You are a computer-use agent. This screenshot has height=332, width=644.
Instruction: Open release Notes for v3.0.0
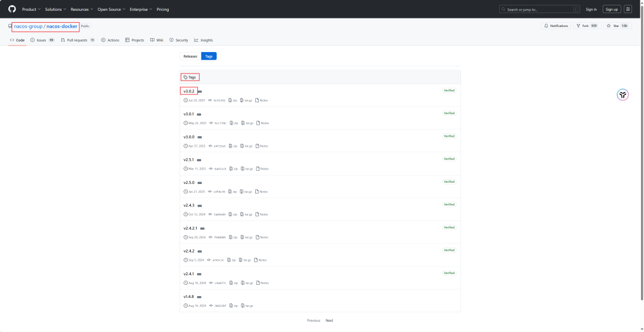pos(262,146)
